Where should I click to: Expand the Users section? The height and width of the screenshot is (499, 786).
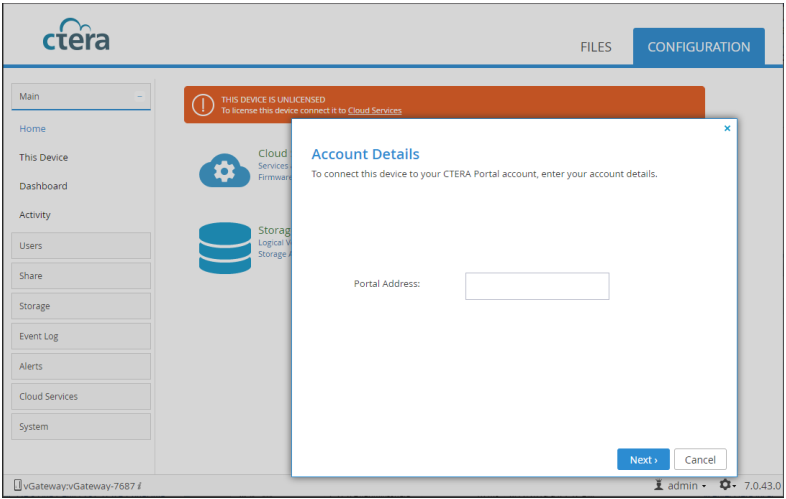[x=81, y=246]
